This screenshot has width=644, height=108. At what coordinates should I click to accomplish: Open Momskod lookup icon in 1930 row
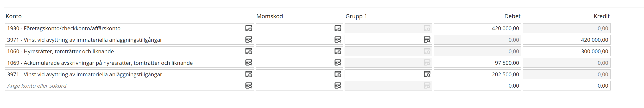(x=338, y=28)
